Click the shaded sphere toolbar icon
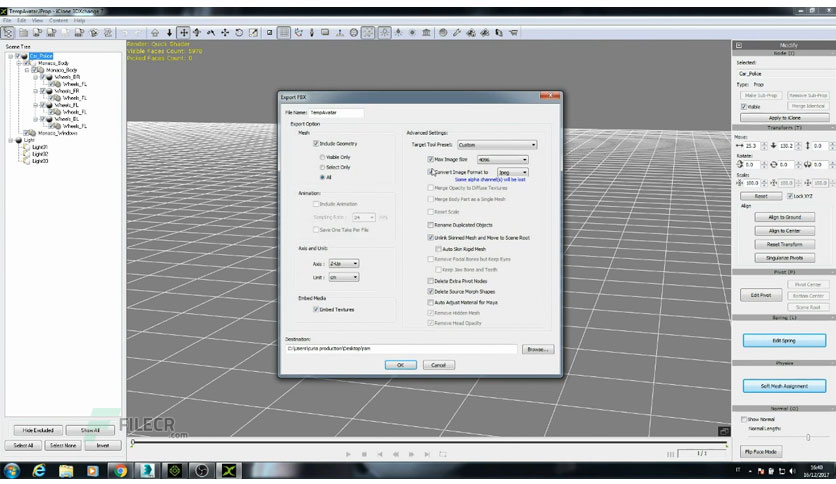 coord(443,33)
